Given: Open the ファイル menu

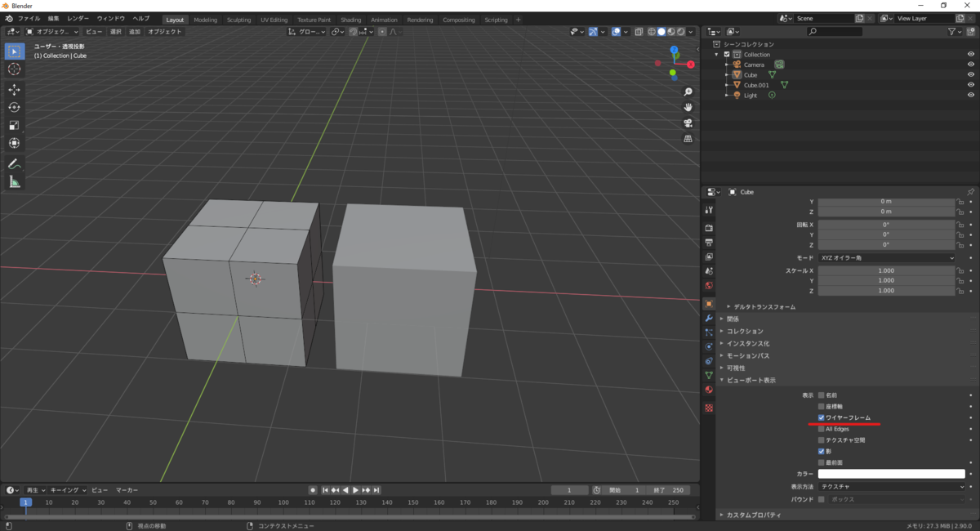Looking at the screenshot, I should pyautogui.click(x=29, y=19).
